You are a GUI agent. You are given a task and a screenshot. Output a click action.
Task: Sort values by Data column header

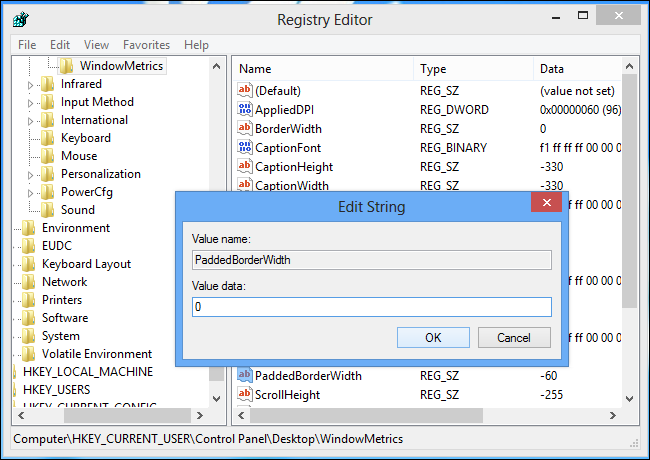point(577,69)
